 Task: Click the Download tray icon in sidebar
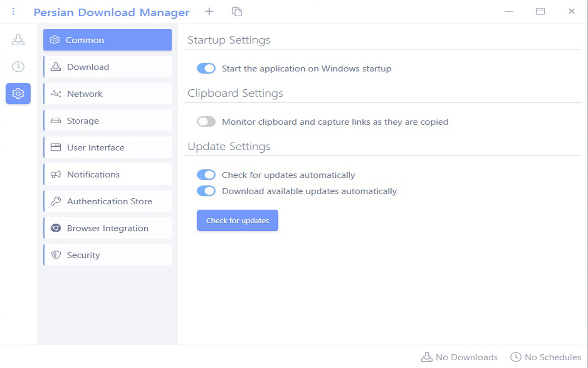pos(56,67)
